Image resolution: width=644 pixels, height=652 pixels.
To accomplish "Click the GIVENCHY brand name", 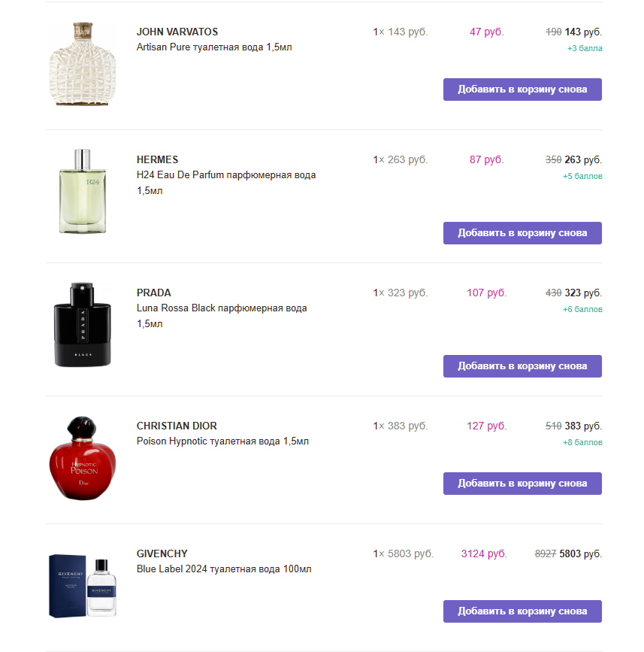I will point(162,553).
